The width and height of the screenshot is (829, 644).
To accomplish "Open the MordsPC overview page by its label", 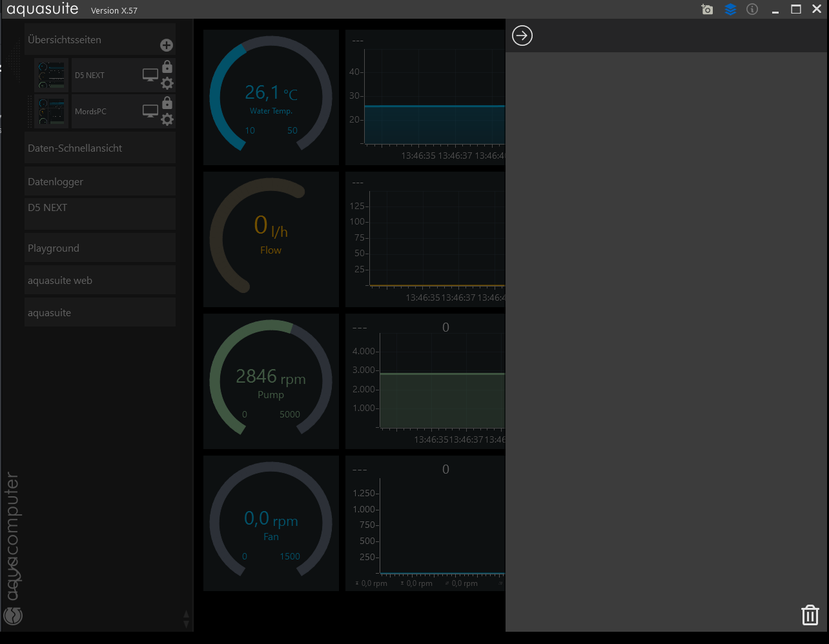I will coord(90,112).
